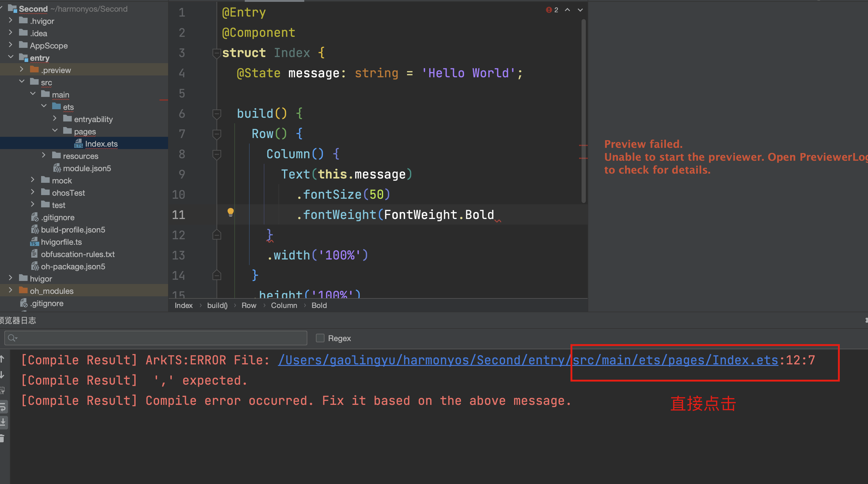Viewport: 868px width, 484px height.
Task: Click the quick-fix lightbulb on line 11
Action: [x=230, y=212]
